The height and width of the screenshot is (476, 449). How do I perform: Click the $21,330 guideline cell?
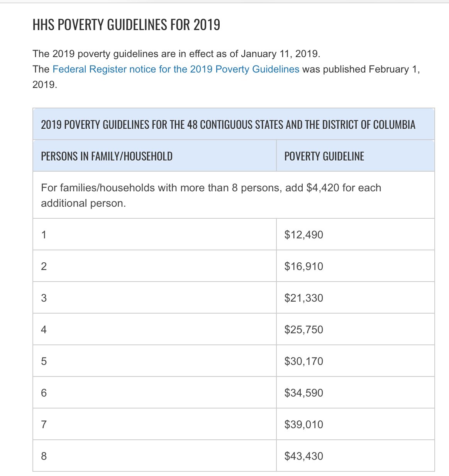click(x=356, y=298)
